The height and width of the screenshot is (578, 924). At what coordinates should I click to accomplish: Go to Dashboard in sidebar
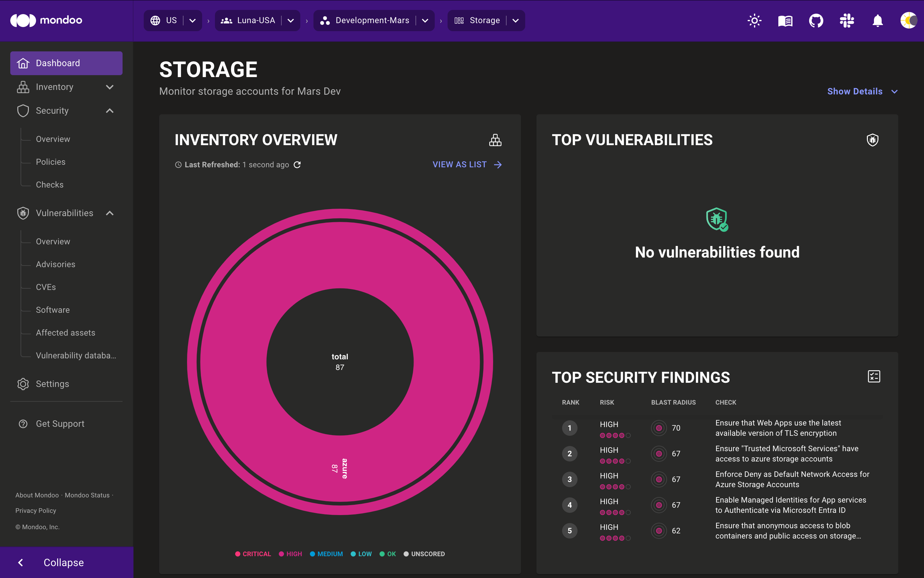click(66, 63)
